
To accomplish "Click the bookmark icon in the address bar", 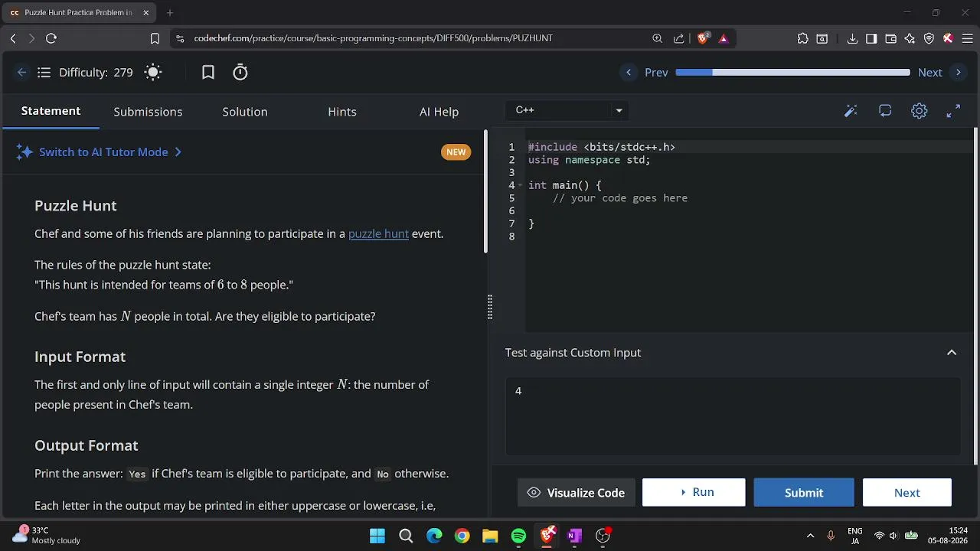I will point(155,38).
